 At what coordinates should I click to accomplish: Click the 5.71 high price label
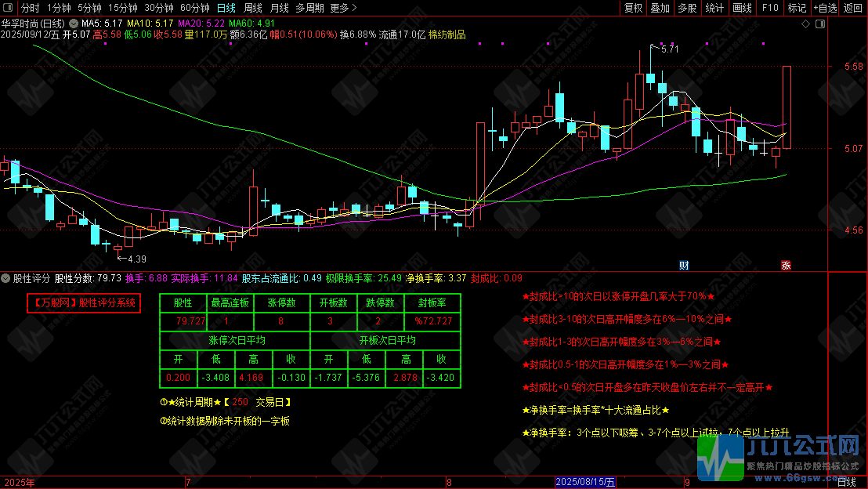click(670, 49)
